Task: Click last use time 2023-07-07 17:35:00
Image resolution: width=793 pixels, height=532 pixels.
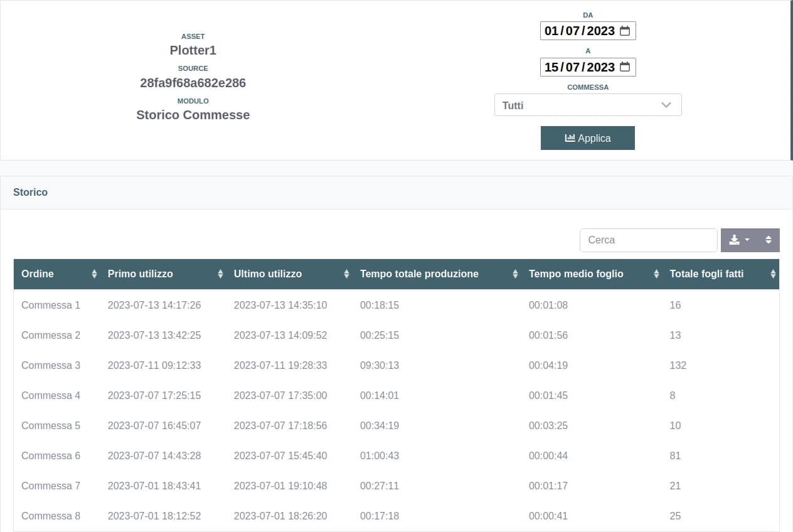Action: (x=280, y=395)
